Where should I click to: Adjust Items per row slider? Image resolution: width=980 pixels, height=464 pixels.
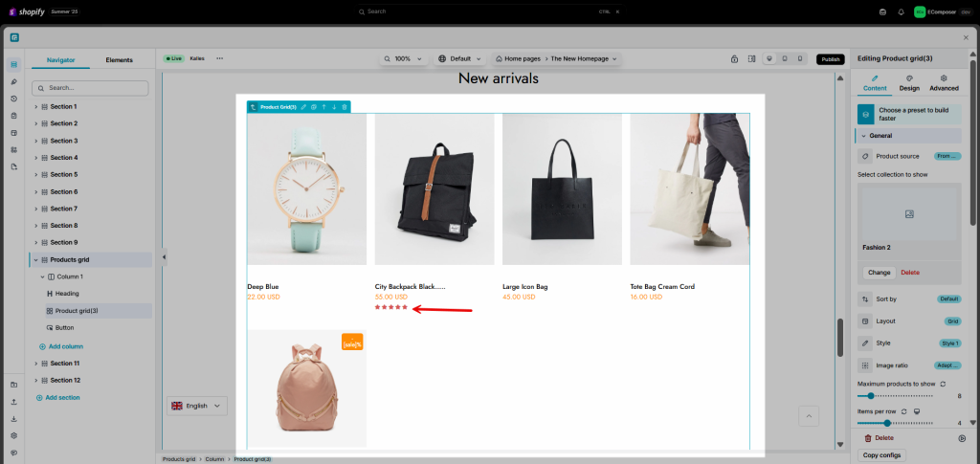[896, 424]
